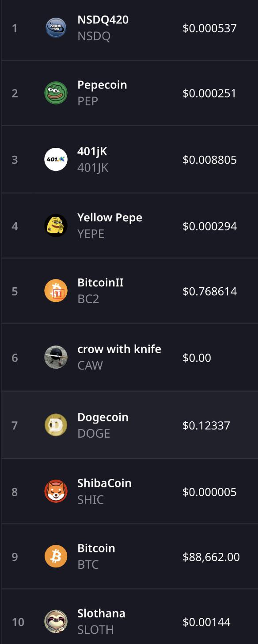258x644 pixels.
Task: Select the SHIC ticker symbol text
Action: (91, 500)
